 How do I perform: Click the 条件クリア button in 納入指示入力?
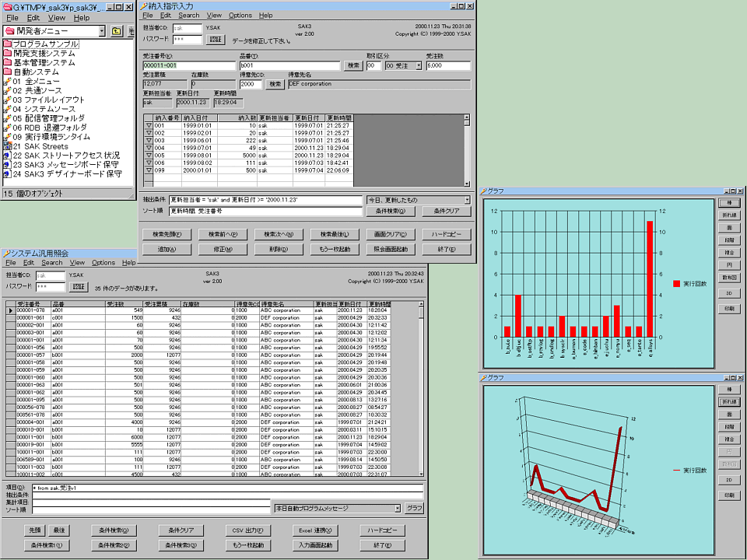click(447, 211)
